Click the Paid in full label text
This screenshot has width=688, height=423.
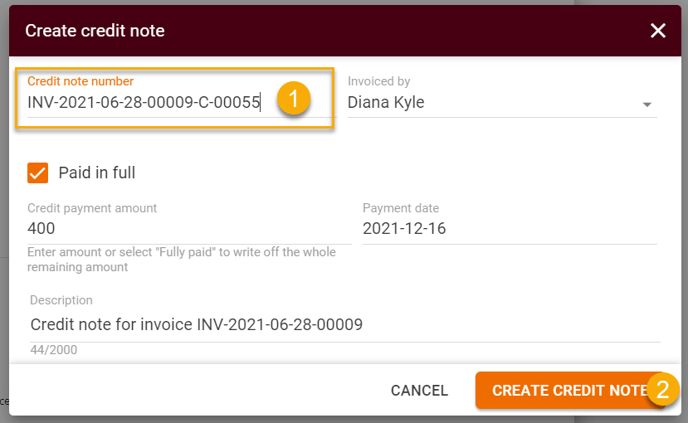pos(97,172)
